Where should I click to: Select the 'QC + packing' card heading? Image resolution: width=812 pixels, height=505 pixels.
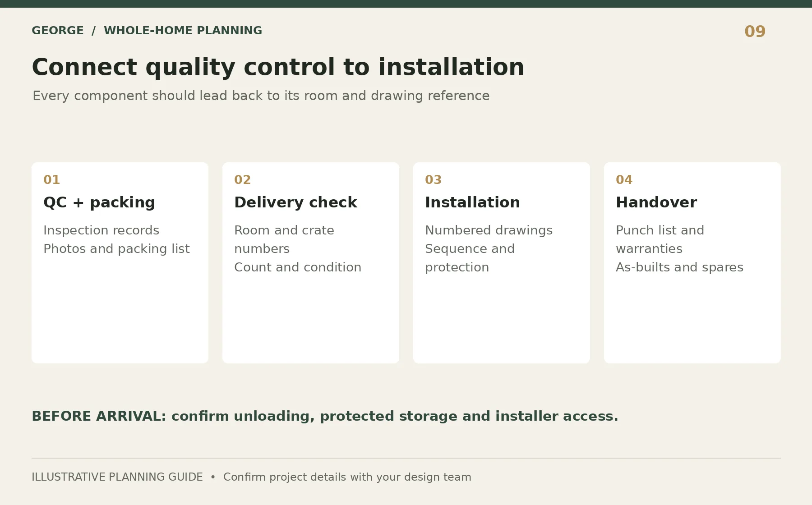tap(99, 203)
